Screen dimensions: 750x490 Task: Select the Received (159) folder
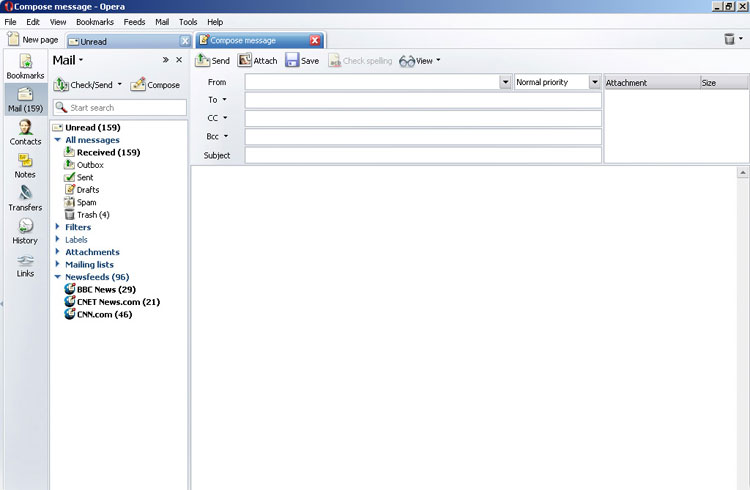108,152
